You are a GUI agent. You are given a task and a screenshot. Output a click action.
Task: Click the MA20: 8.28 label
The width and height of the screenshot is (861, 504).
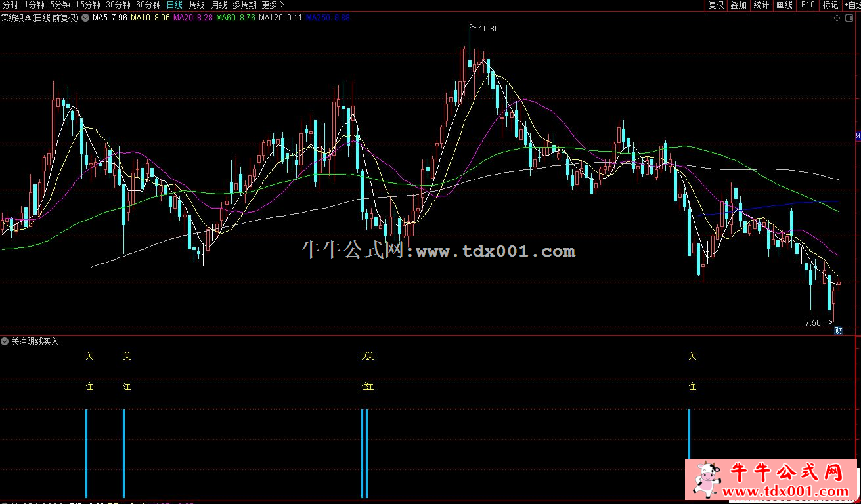click(193, 18)
